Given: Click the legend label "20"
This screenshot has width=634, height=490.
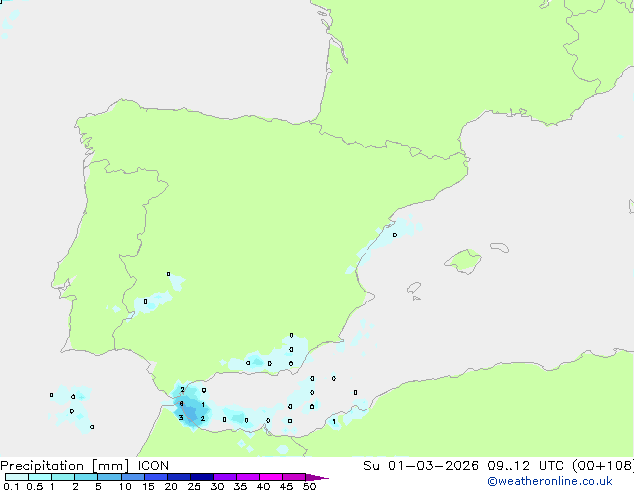Looking at the screenshot, I should [x=171, y=486].
